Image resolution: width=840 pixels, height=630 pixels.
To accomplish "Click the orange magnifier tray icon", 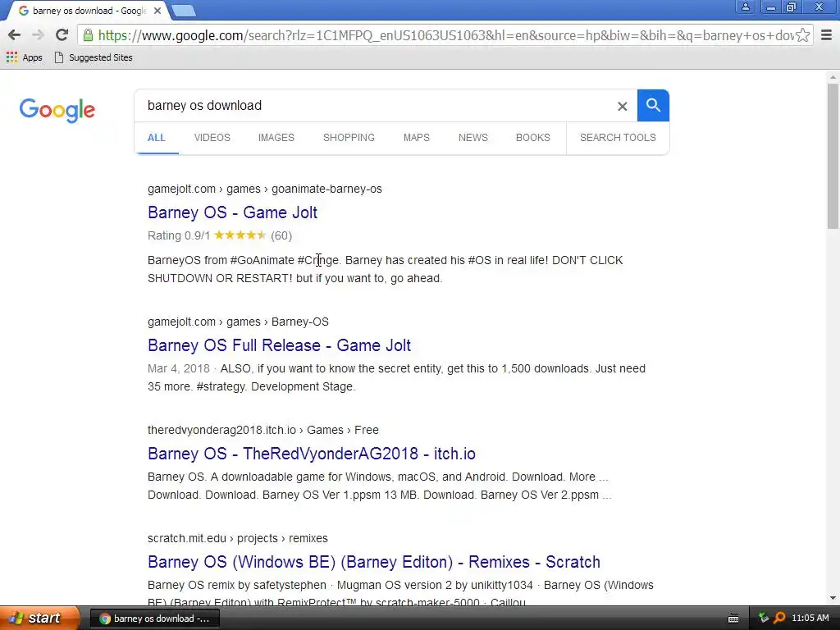I will coord(779,618).
